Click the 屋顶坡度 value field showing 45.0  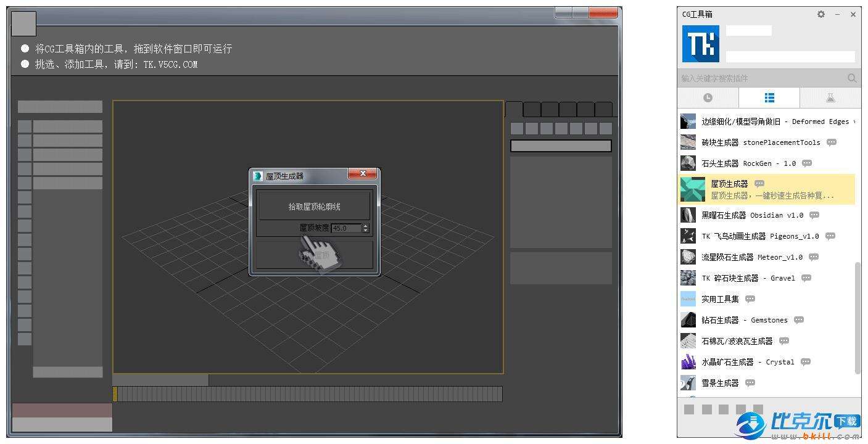tap(346, 228)
